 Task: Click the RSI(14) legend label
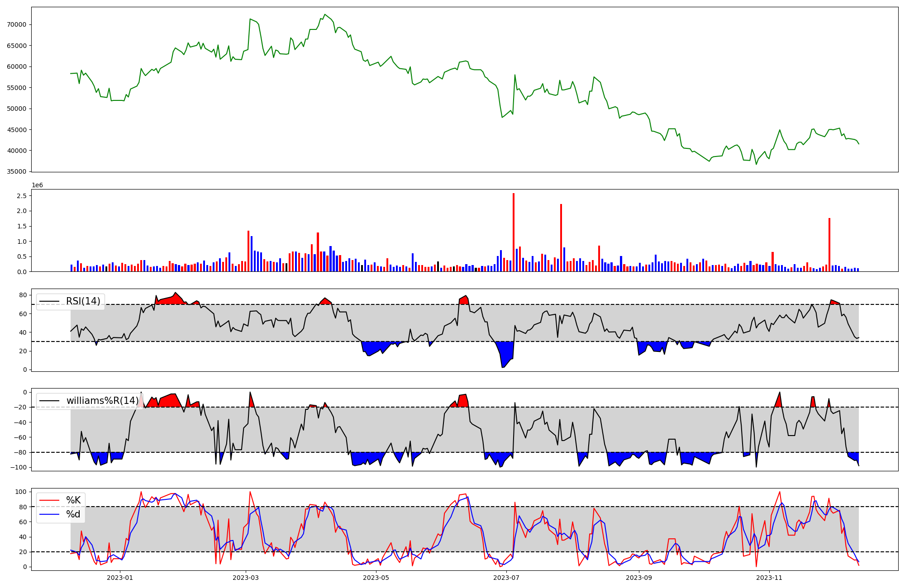(83, 301)
